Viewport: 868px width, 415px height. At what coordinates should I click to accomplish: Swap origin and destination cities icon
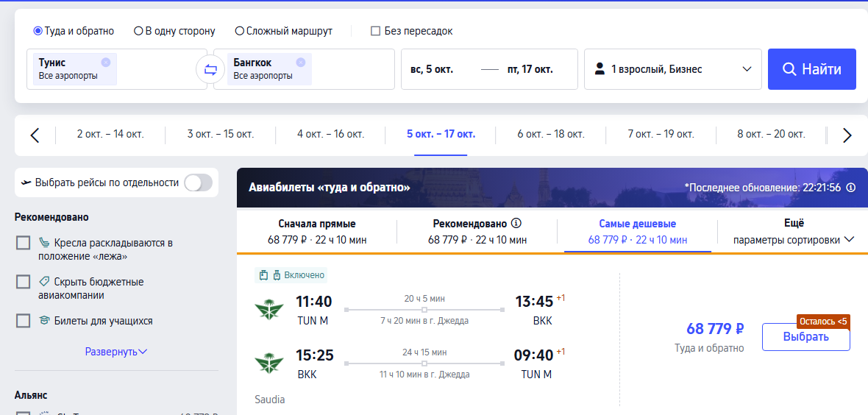pos(210,69)
